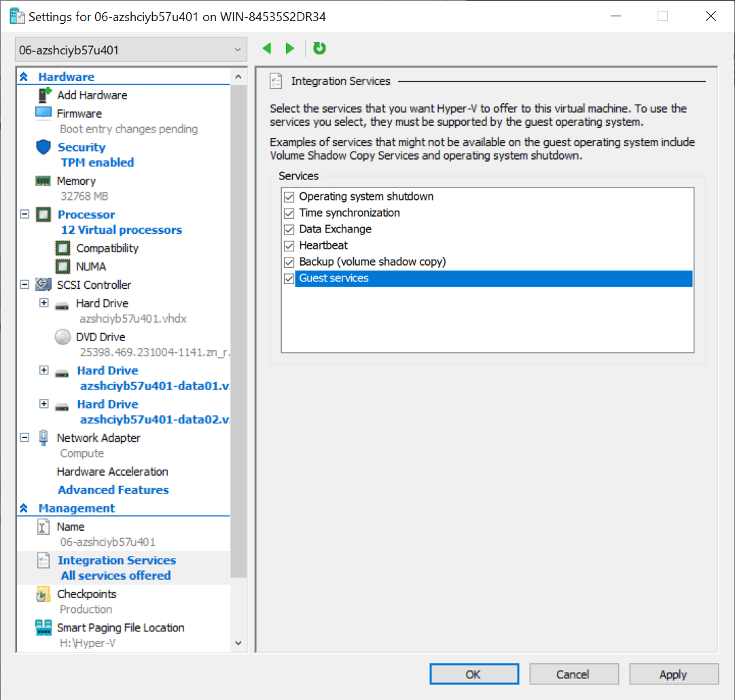Viewport: 735px width, 700px height.
Task: Click the DVD Drive disc icon
Action: (62, 337)
